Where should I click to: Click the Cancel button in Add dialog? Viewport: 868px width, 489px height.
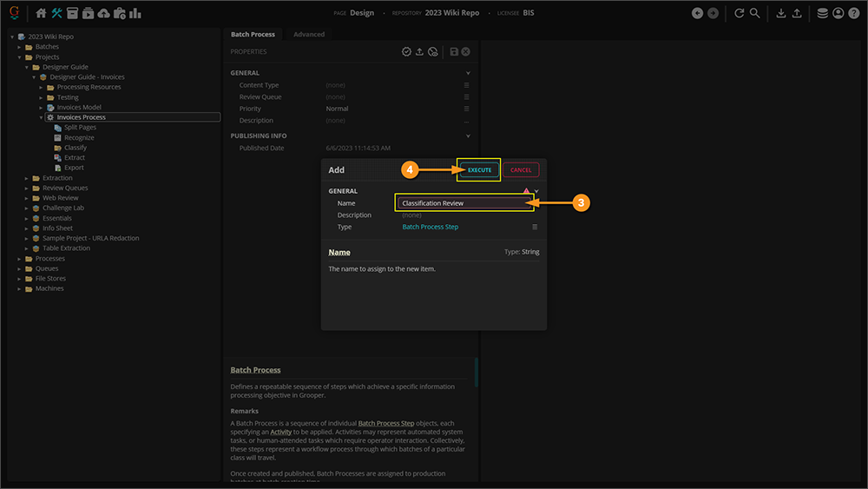coord(521,170)
